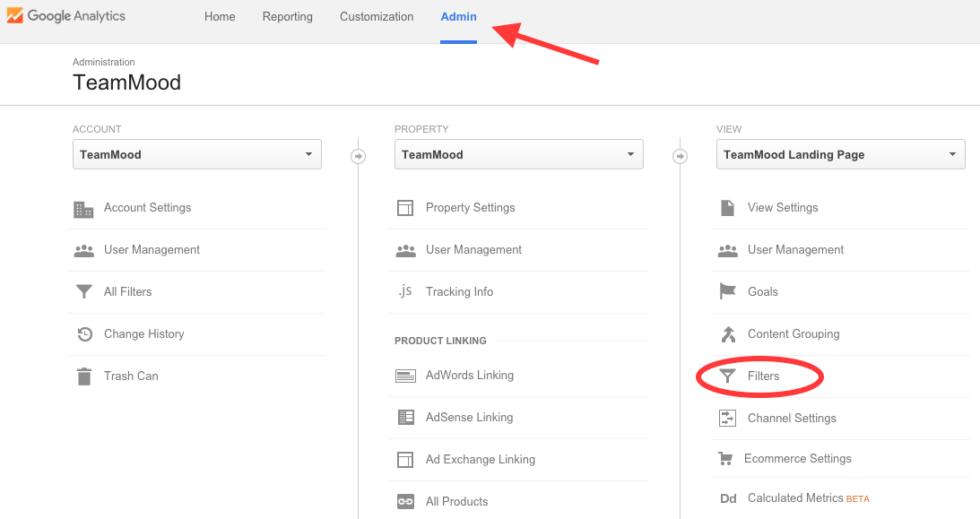Click the Tracking Info .js icon
980x519 pixels.
coord(405,291)
